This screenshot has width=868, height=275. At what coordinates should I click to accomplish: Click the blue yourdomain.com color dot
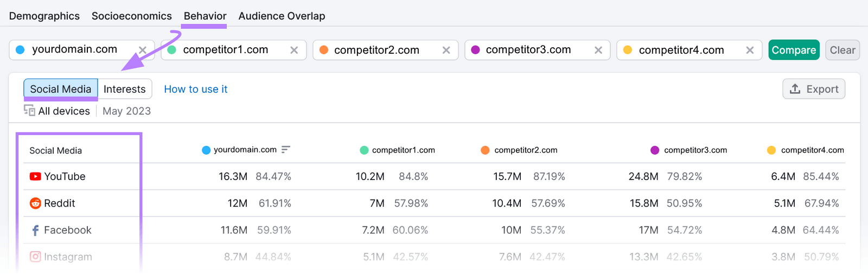[20, 50]
